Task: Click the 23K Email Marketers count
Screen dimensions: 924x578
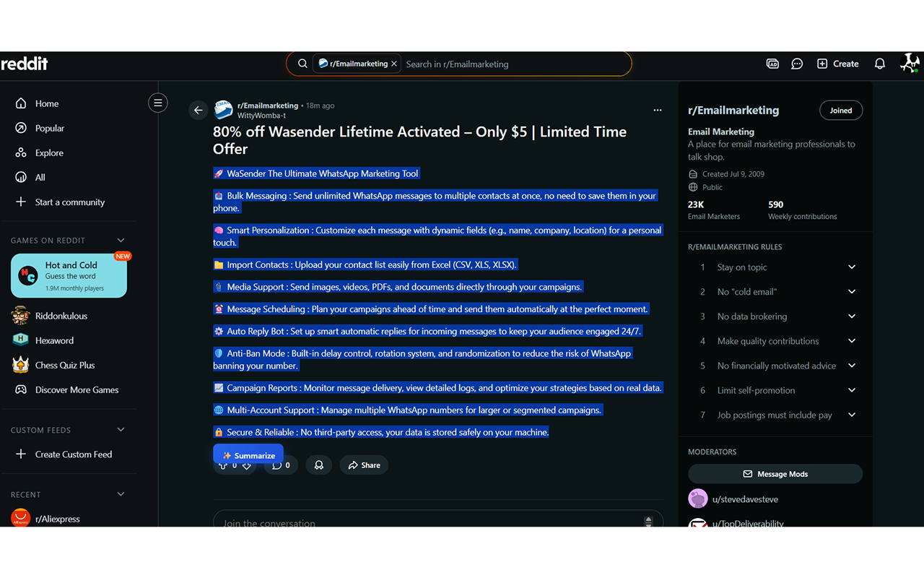Action: pyautogui.click(x=714, y=210)
